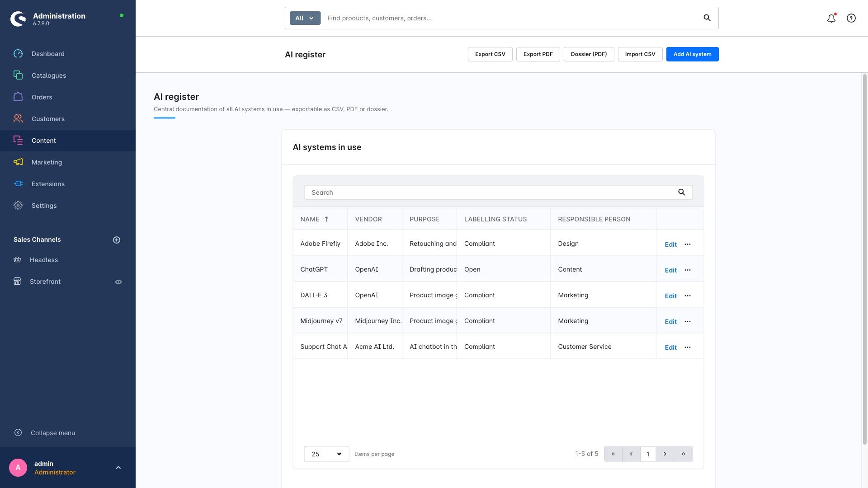
Task: Select page 1 in pagination
Action: [x=648, y=454]
